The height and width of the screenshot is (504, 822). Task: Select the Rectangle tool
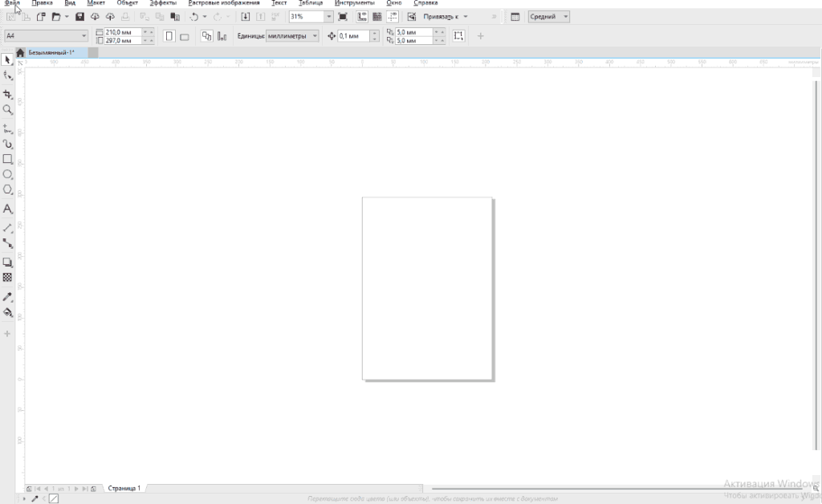click(x=7, y=159)
